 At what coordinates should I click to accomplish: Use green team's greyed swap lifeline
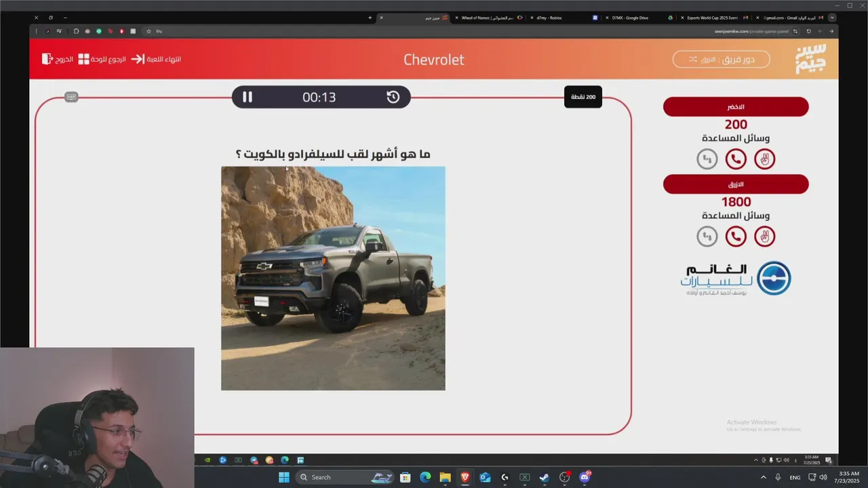click(707, 159)
